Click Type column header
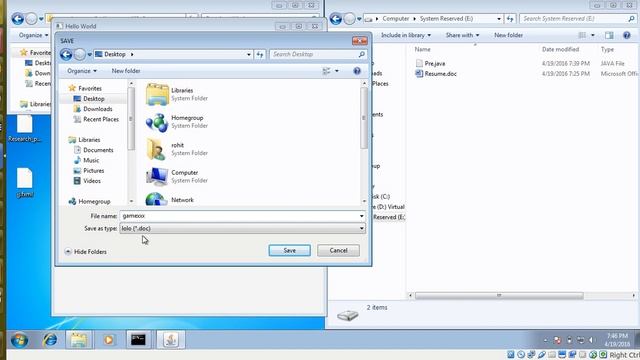Screen dimensions: 640x360 tap(607, 49)
